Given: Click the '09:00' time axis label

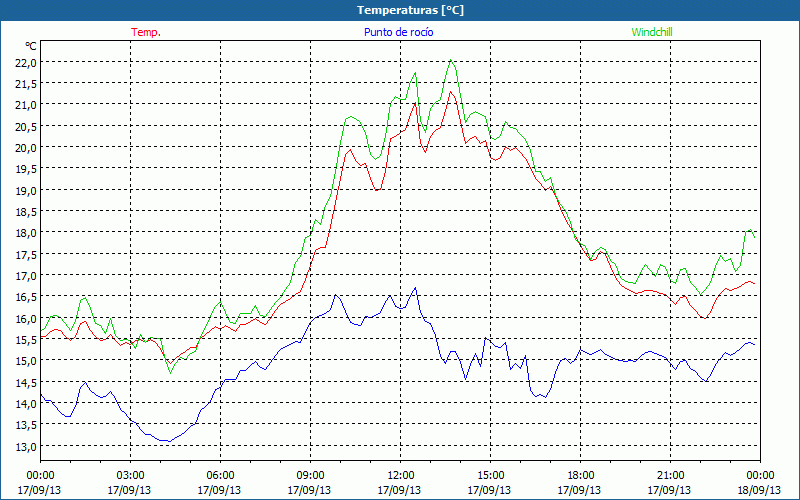Looking at the screenshot, I should pos(310,476).
